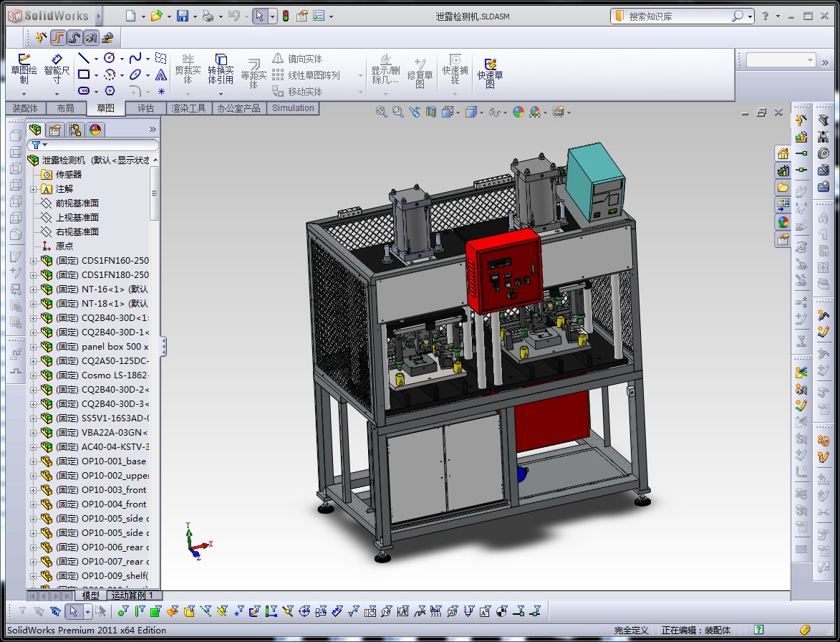Click the feature tree filter field

click(x=92, y=145)
